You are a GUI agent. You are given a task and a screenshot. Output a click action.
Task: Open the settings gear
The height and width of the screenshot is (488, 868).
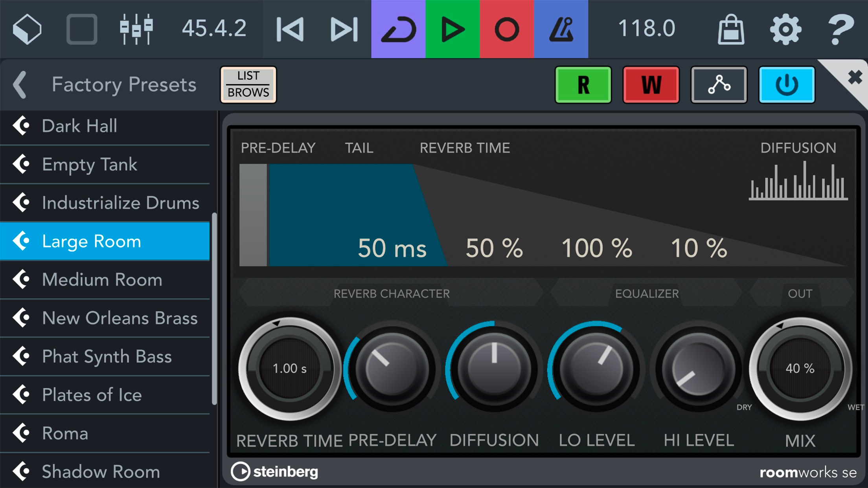[x=785, y=29]
